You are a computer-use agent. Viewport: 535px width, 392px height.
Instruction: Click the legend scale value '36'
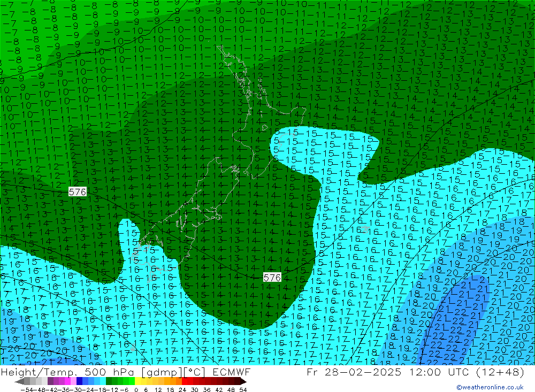[207, 390]
